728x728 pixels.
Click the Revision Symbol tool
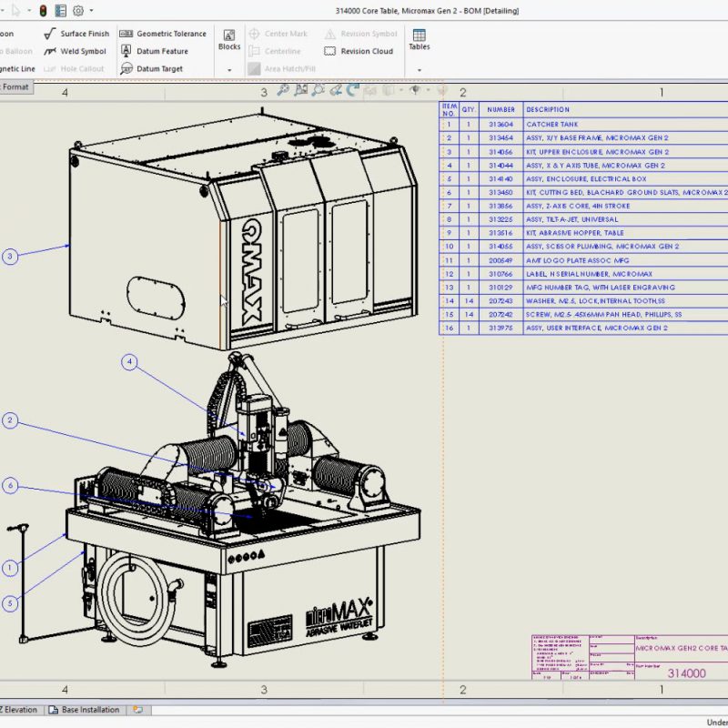pyautogui.click(x=360, y=34)
